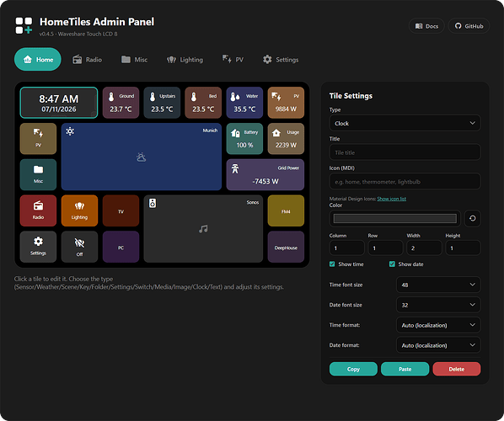Select the clock tile showing 8:47 AM
The height and width of the screenshot is (421, 504).
(x=59, y=103)
